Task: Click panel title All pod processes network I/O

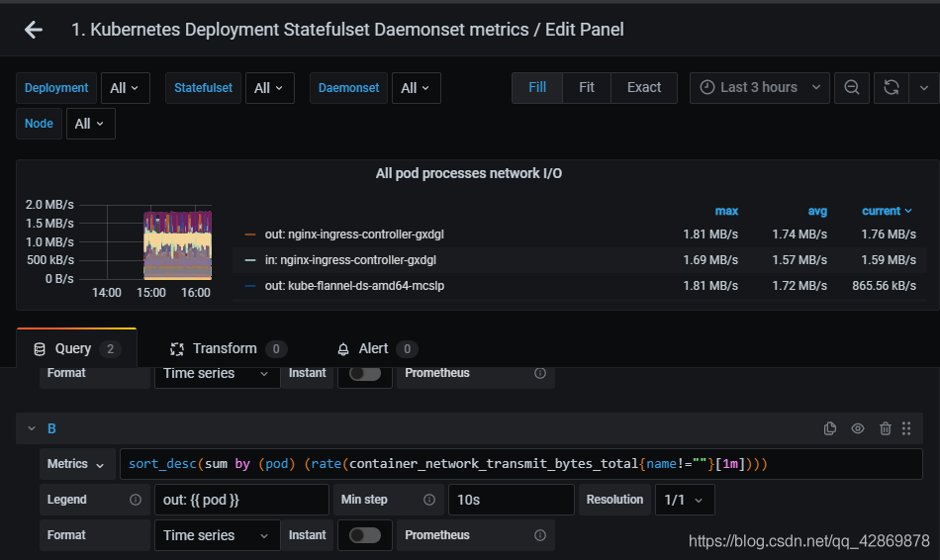Action: pyautogui.click(x=468, y=173)
